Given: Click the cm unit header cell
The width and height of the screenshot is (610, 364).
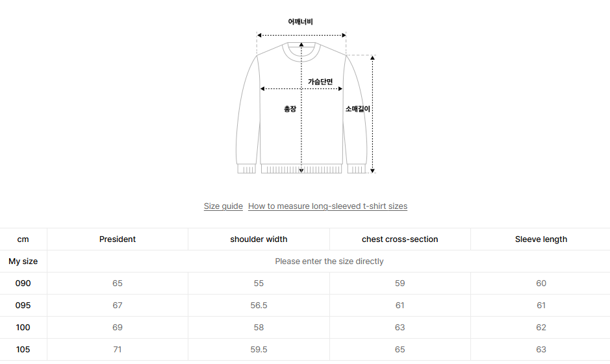Looking at the screenshot, I should (x=23, y=239).
